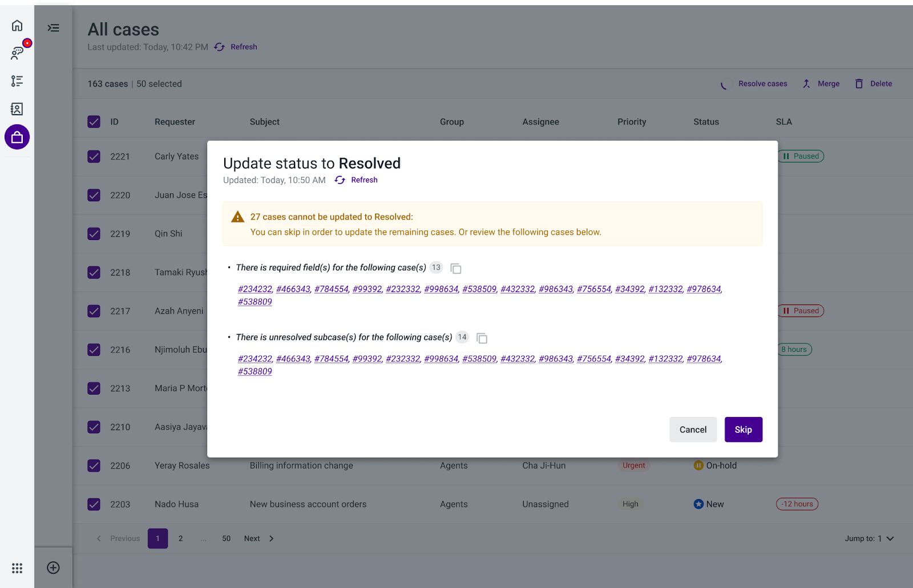
Task: Collapse the navigation panel using indent icon
Action: pos(53,27)
